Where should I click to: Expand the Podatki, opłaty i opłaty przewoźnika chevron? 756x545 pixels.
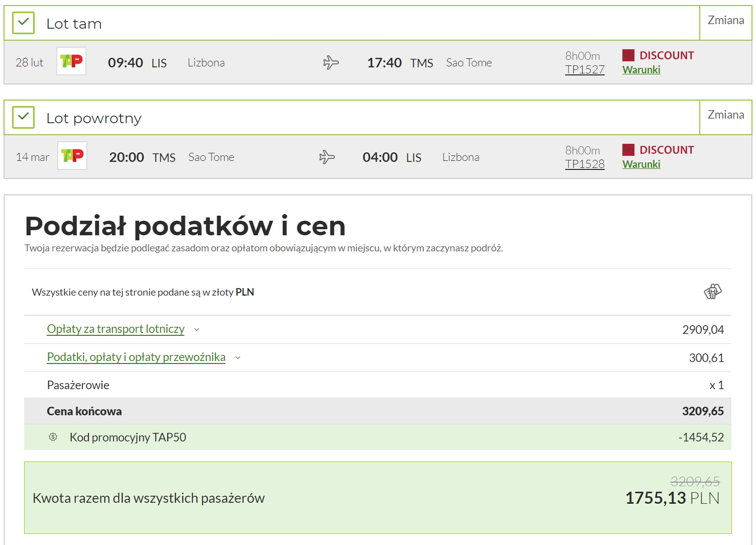coord(238,358)
